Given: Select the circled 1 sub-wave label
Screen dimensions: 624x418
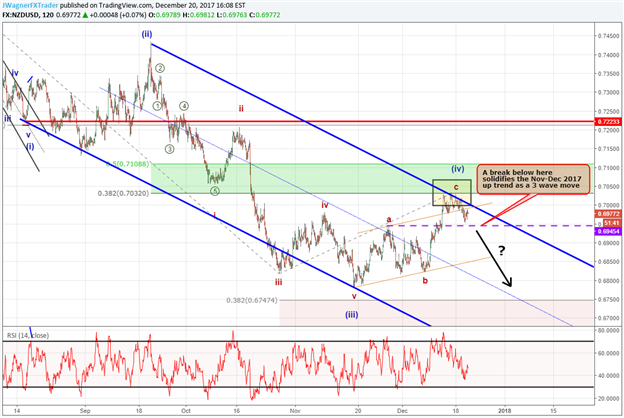Looking at the screenshot, I should pos(158,106).
